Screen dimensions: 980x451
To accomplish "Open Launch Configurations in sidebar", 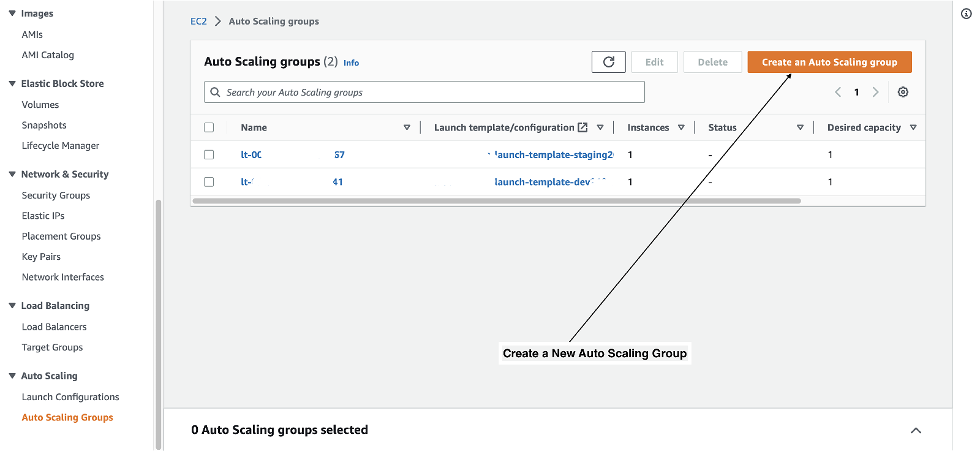I will click(70, 397).
